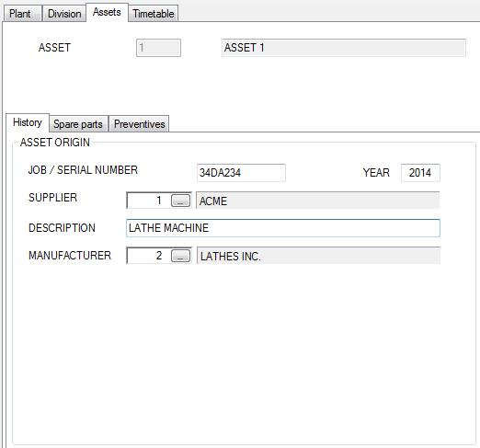The image size is (480, 448).
Task: Click the ACME supplier name field
Action: pyautogui.click(x=318, y=201)
